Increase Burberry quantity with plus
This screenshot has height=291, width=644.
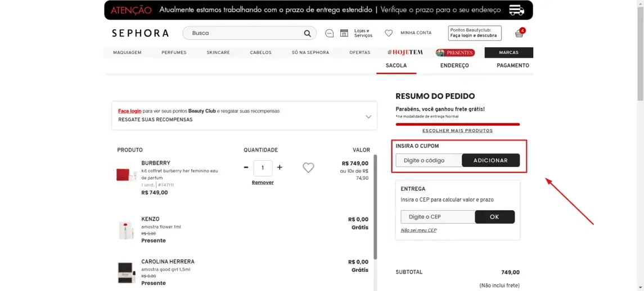280,167
